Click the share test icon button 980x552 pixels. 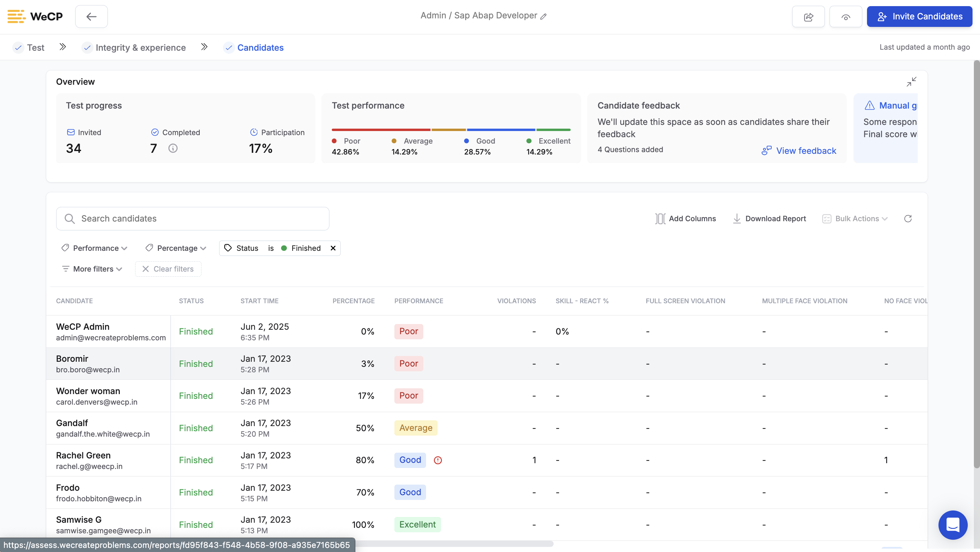point(808,17)
